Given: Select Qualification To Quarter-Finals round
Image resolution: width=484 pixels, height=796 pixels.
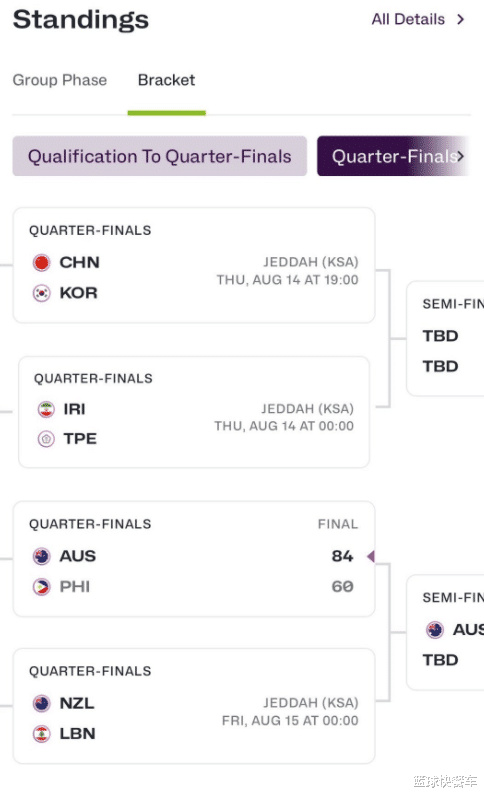Looking at the screenshot, I should (159, 156).
